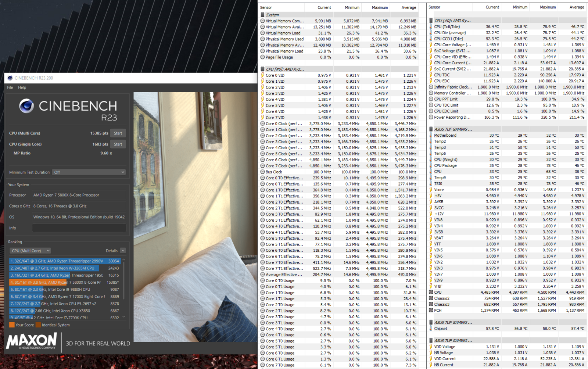
Task: Click the Virtual Memory Load sensor icon
Action: 262,33
